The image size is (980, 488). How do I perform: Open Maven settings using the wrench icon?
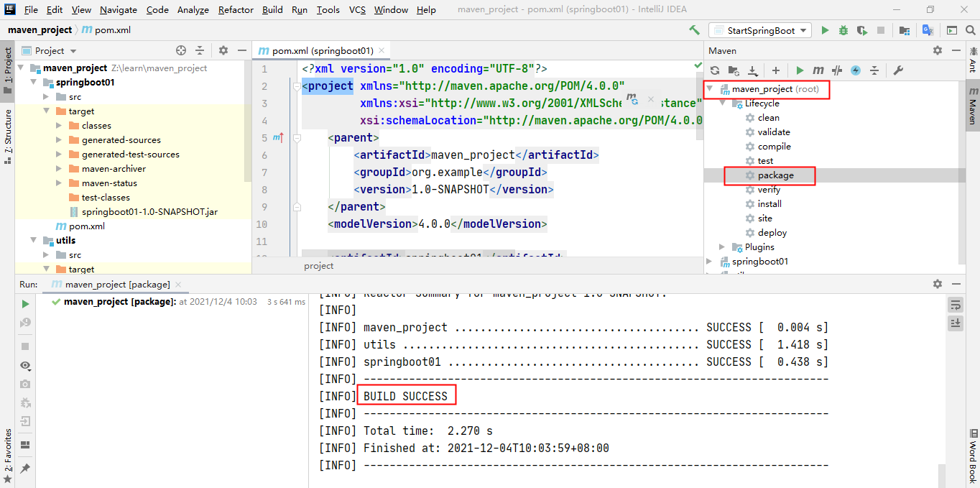tap(897, 70)
